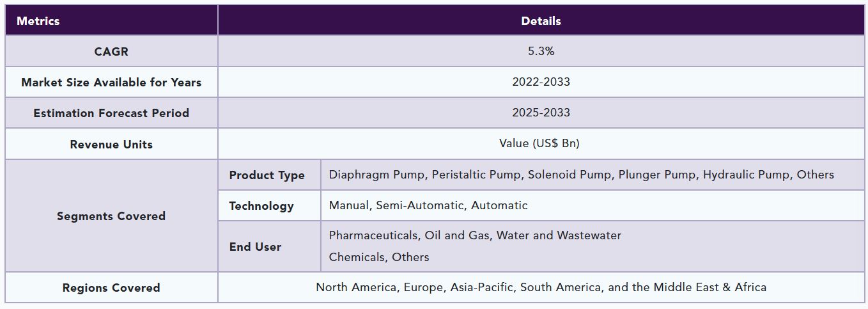The width and height of the screenshot is (868, 309).
Task: Click the Chemicals, Others text line
Action: click(379, 257)
